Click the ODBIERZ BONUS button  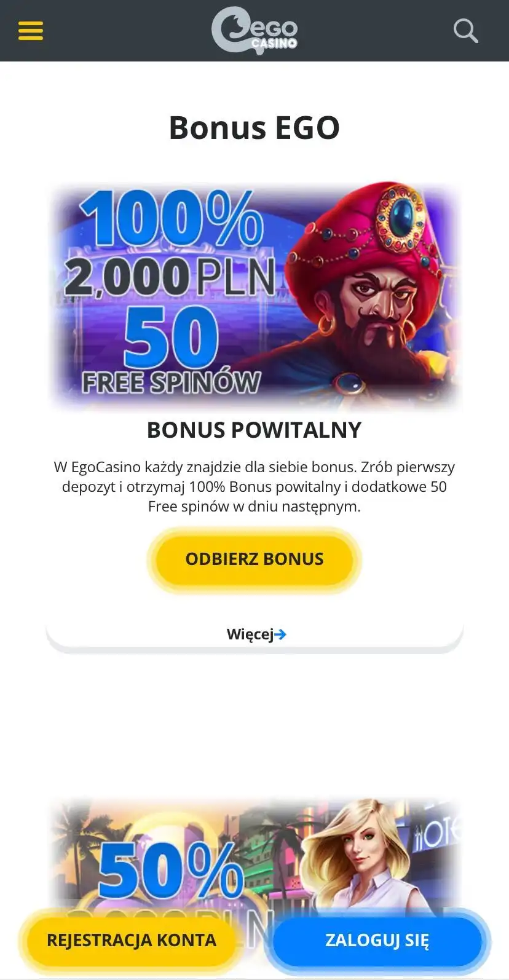pyautogui.click(x=254, y=559)
